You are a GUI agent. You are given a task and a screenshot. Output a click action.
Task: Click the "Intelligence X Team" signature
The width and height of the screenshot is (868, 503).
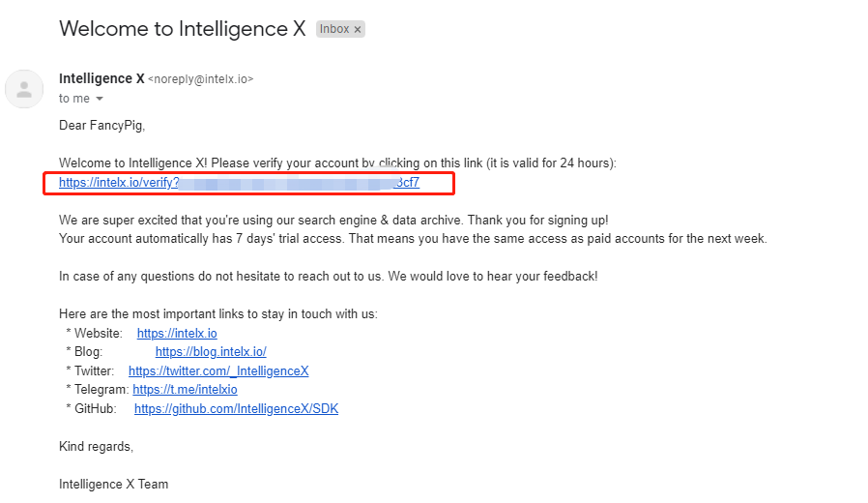coord(113,484)
